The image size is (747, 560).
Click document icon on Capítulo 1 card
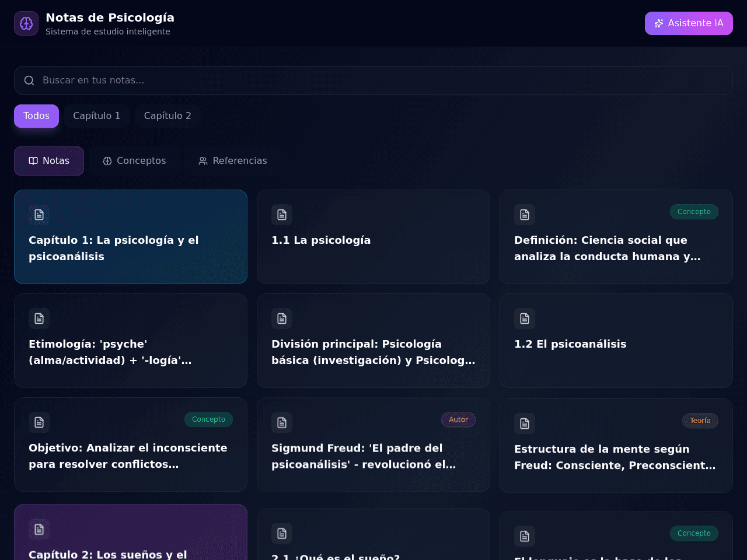click(39, 215)
